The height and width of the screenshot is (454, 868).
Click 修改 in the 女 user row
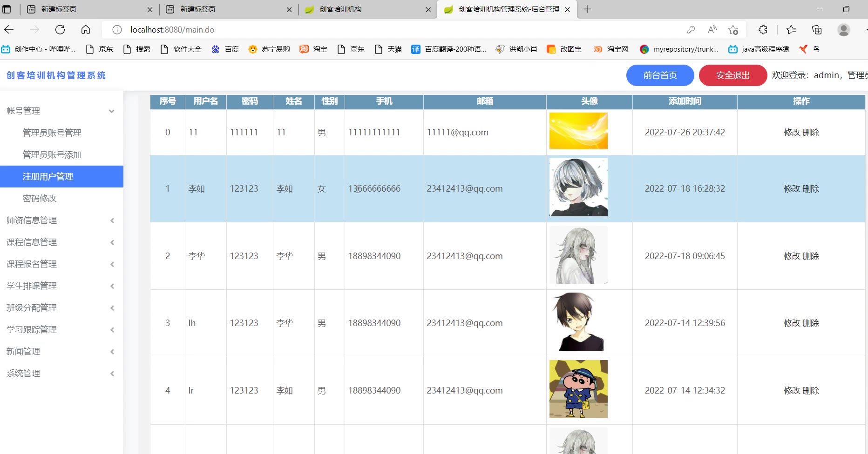coord(792,189)
